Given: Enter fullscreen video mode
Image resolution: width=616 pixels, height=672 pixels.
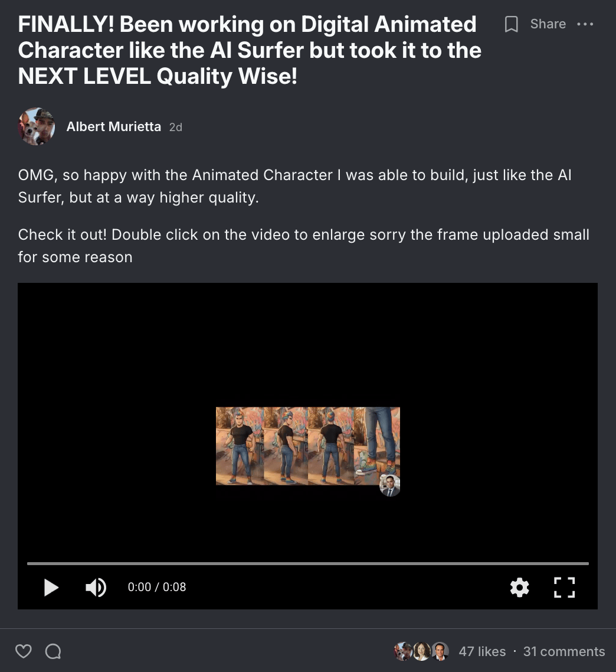Looking at the screenshot, I should point(564,587).
